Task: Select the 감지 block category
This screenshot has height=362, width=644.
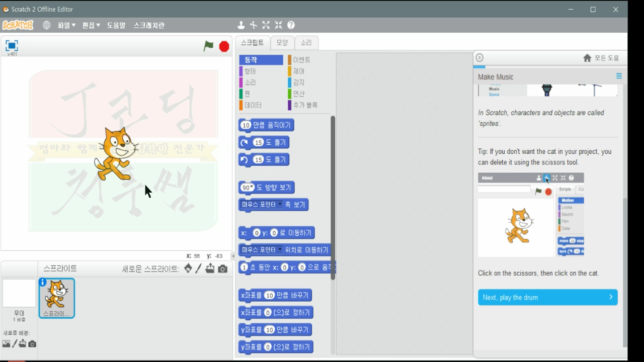Action: click(309, 82)
